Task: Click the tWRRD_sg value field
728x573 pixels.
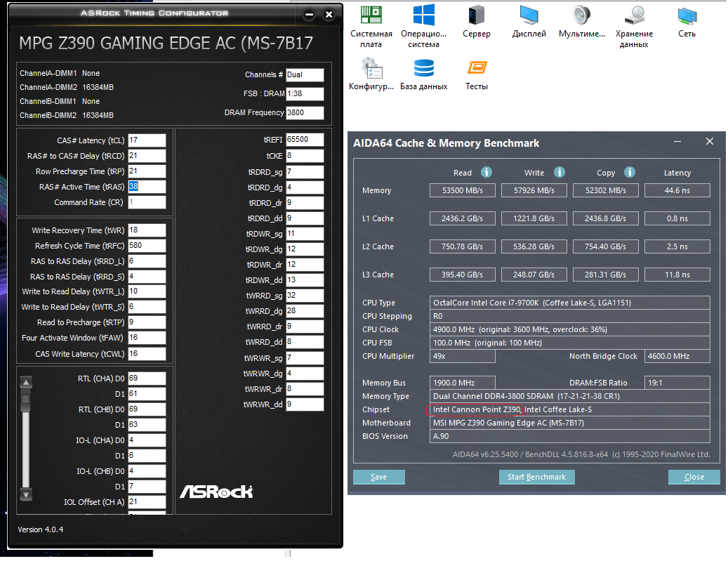Action: (305, 296)
